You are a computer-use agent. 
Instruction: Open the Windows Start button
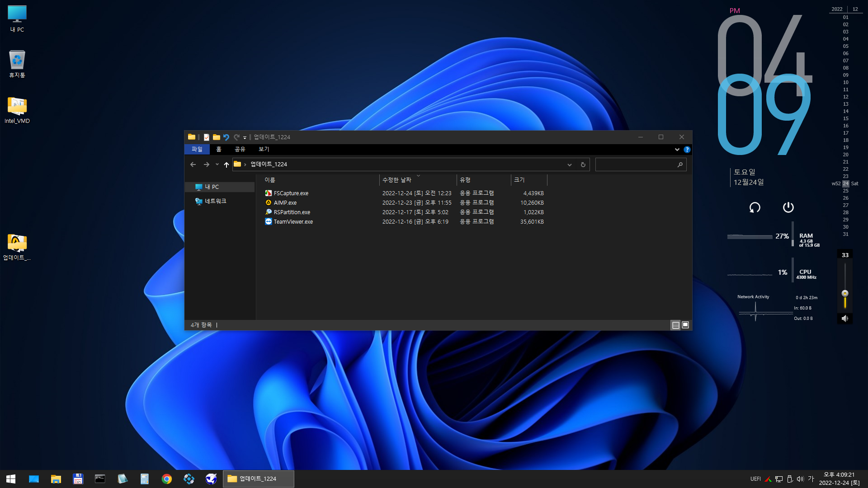point(11,479)
